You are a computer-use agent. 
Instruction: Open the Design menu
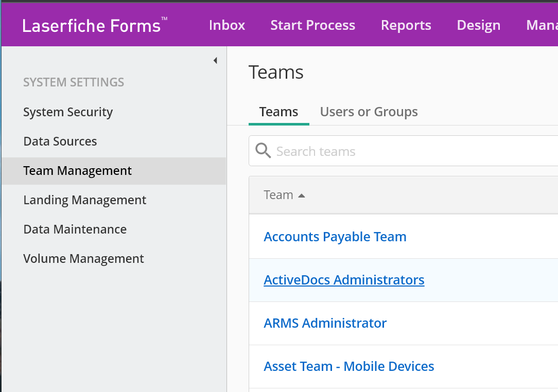(x=479, y=25)
